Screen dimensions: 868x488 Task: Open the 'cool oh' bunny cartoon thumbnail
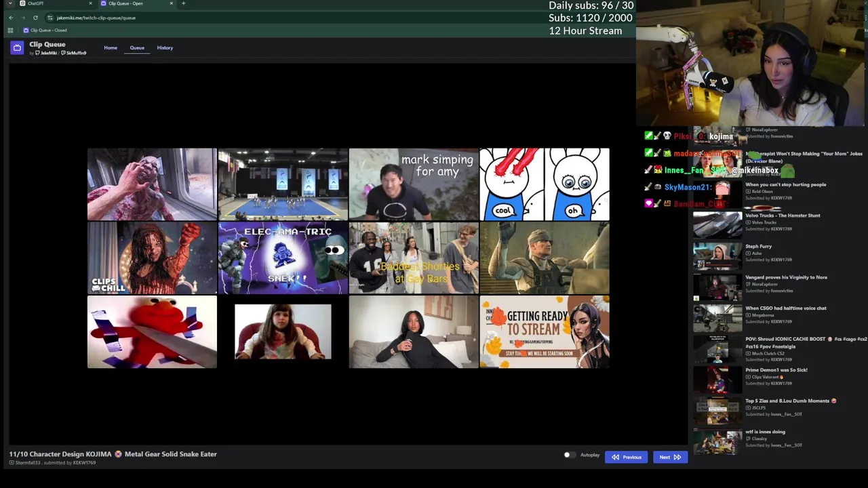[x=545, y=184]
